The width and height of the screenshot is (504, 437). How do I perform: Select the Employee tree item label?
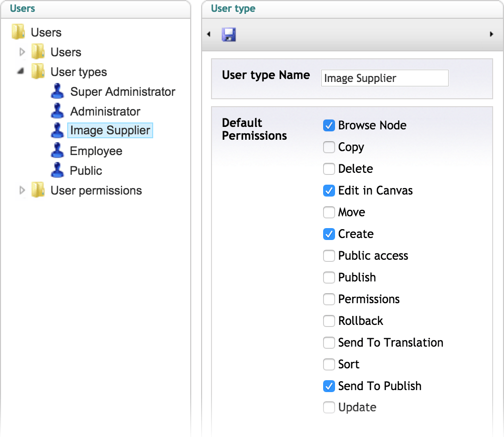point(96,151)
